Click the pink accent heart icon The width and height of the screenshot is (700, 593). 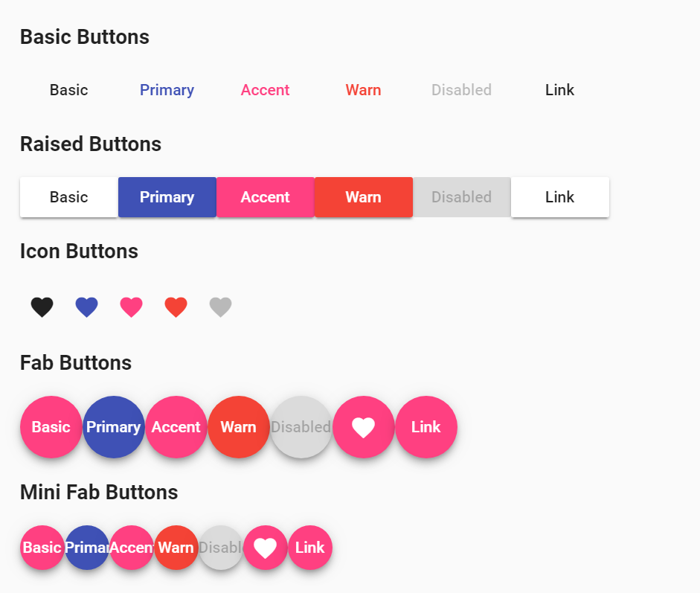(x=131, y=307)
